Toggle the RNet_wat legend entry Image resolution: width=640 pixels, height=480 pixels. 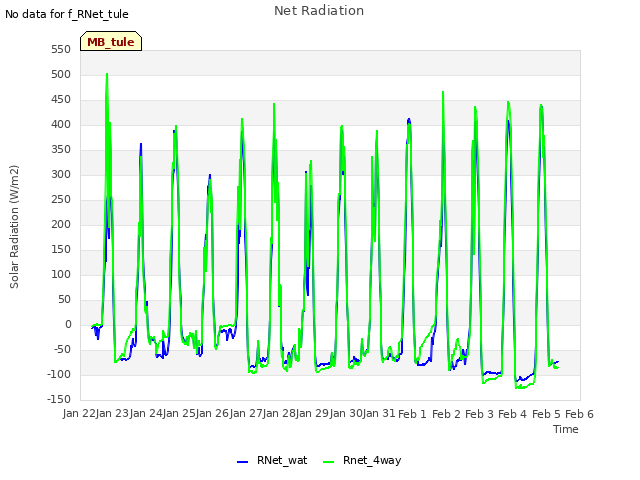point(272,460)
